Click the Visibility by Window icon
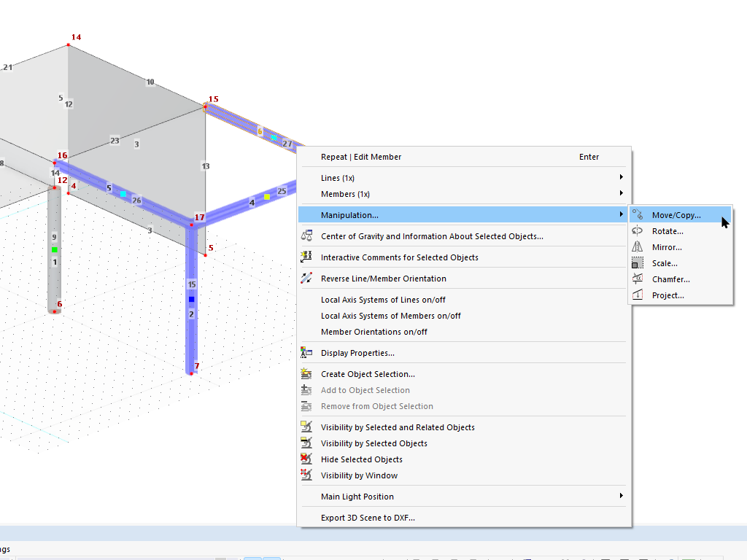This screenshot has height=560, width=747. click(x=306, y=475)
